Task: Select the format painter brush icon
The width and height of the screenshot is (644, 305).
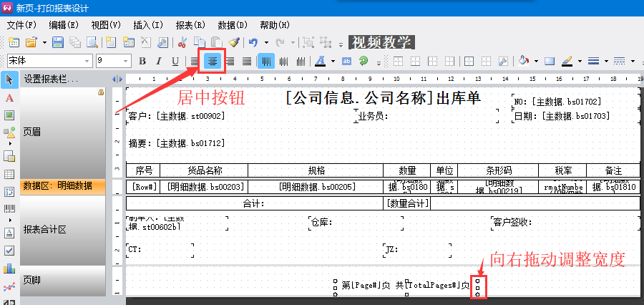Action: (234, 42)
